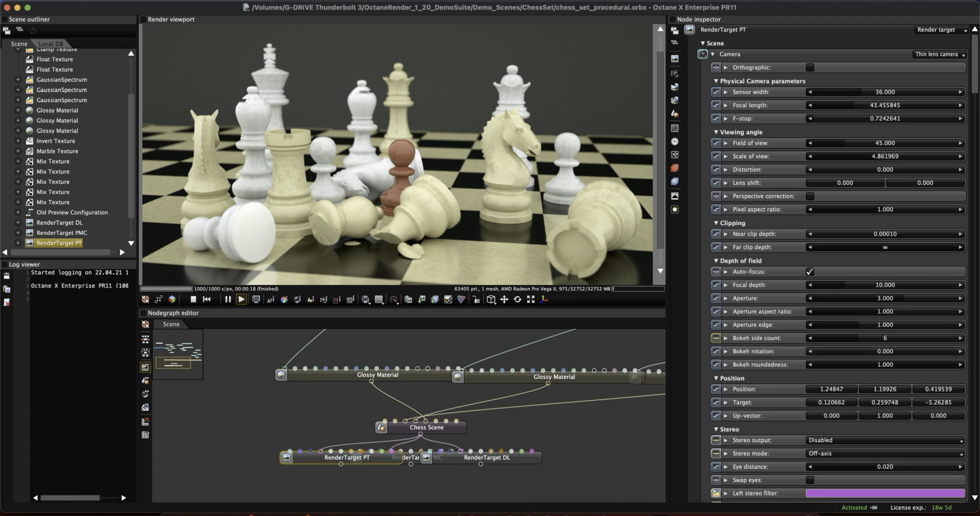The image size is (980, 516).
Task: Select the Scene tab in Nodegraph editor
Action: 171,324
